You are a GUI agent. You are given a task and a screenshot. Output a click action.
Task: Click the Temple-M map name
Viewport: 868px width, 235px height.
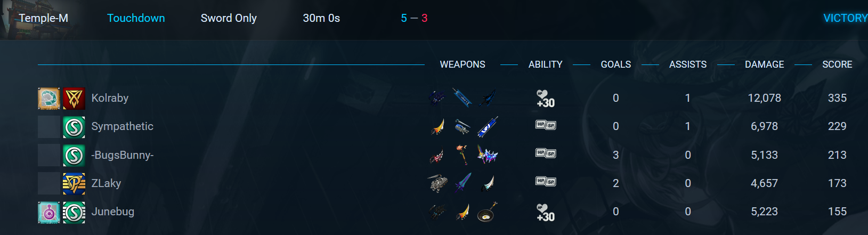(x=43, y=18)
